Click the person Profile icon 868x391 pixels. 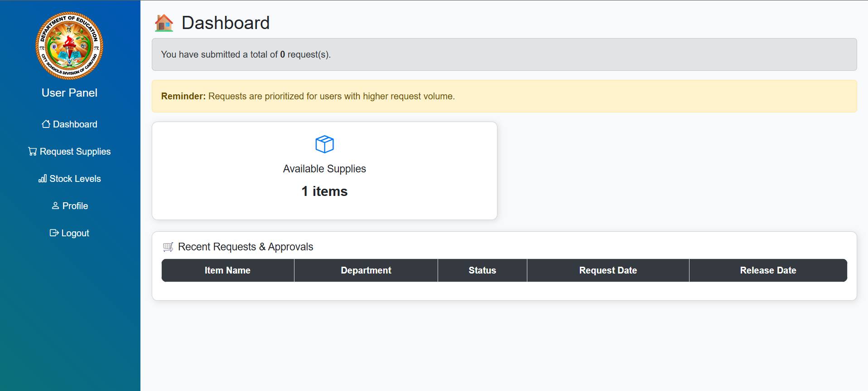(55, 205)
